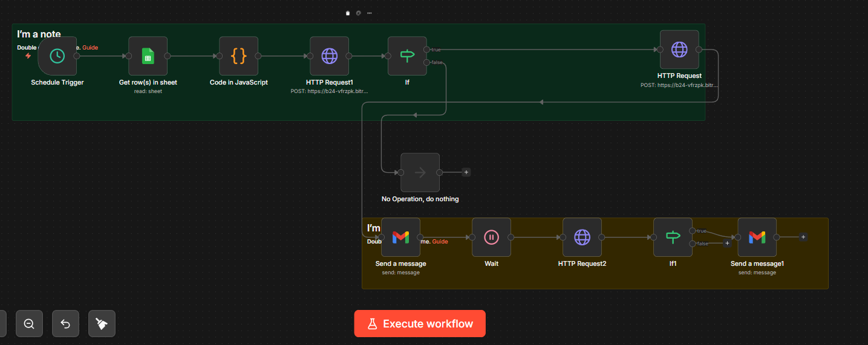The height and width of the screenshot is (345, 868).
Task: Select the Wait pause node
Action: pos(491,237)
